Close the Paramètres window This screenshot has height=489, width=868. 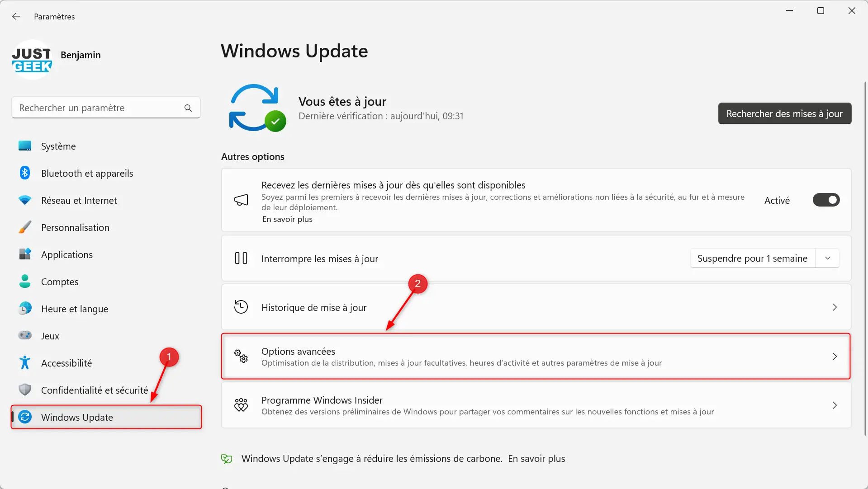852,10
